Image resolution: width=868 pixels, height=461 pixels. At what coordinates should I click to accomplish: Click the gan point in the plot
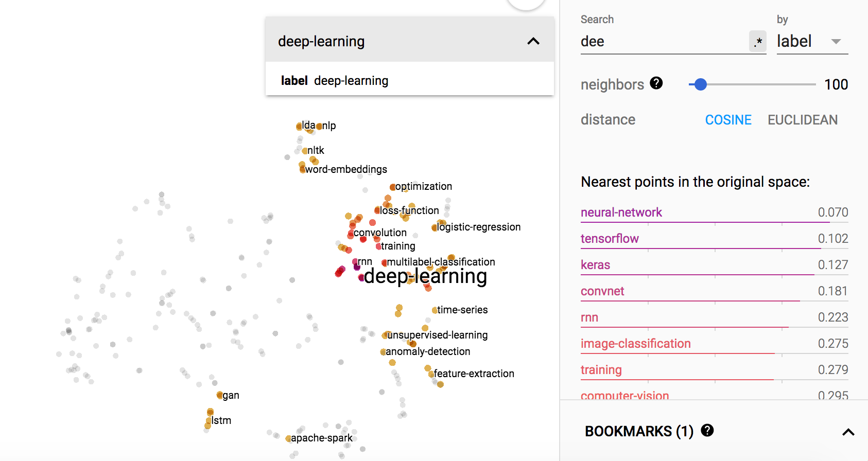(220, 395)
